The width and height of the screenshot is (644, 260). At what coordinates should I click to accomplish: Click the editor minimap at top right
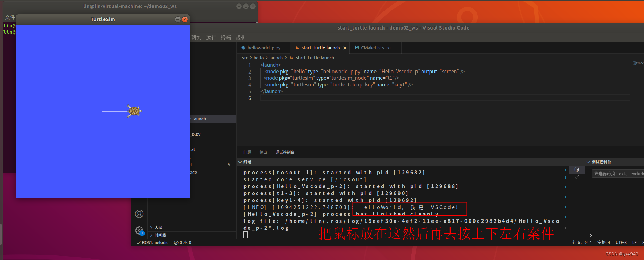click(638, 63)
